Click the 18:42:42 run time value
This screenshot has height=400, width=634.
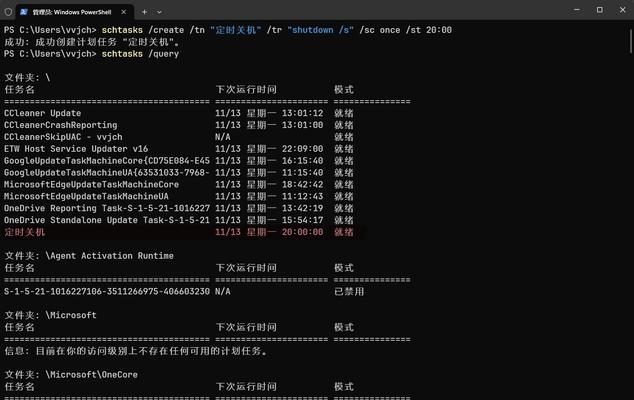coord(302,184)
